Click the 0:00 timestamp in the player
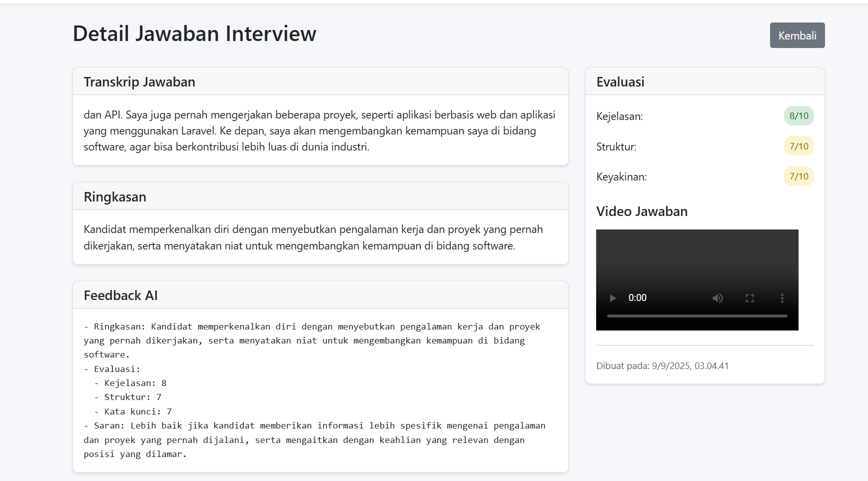 (x=637, y=297)
